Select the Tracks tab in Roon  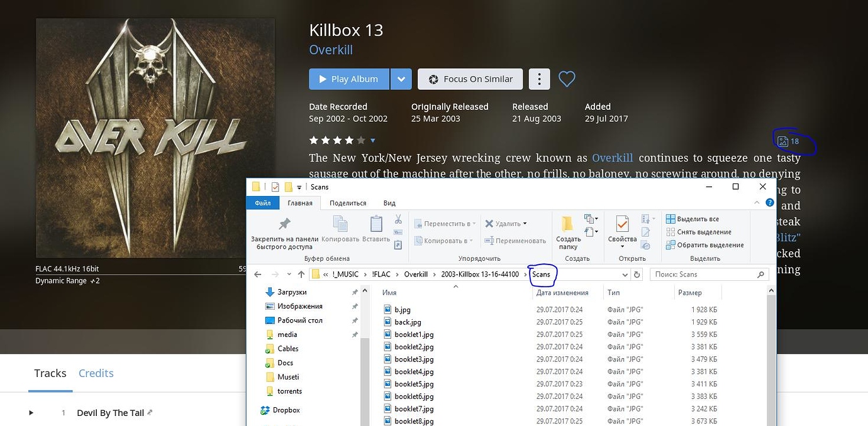pyautogui.click(x=50, y=373)
